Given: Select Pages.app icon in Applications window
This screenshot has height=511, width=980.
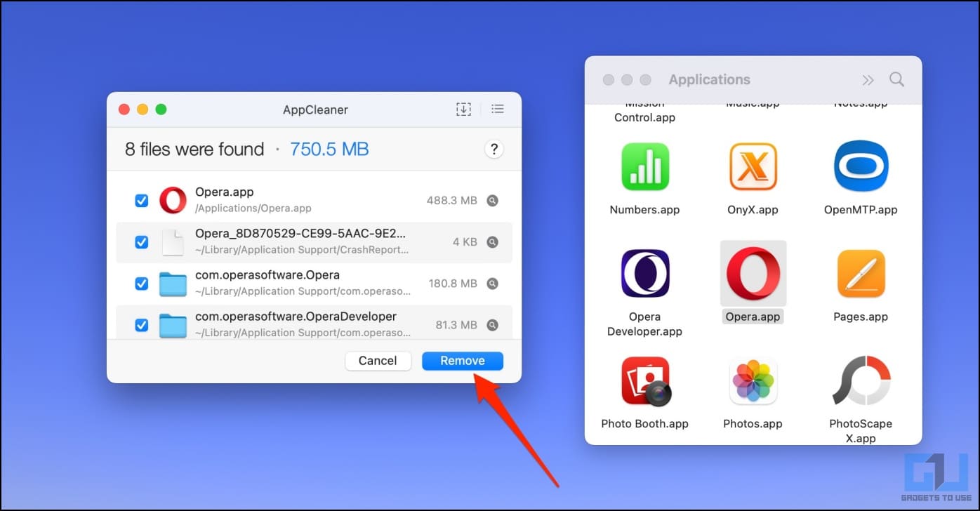Looking at the screenshot, I should tap(861, 273).
